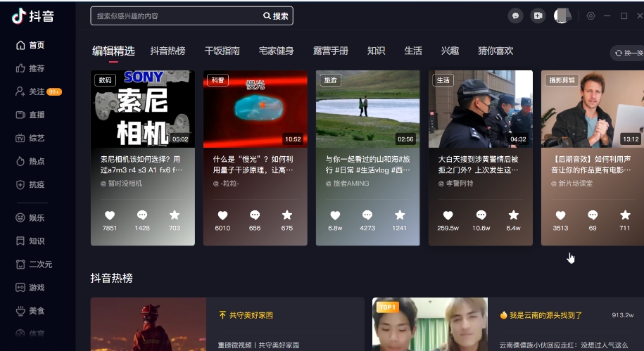The image size is (644, 351).
Task: Open the 索尼相机 video thumbnail
Action: point(143,109)
